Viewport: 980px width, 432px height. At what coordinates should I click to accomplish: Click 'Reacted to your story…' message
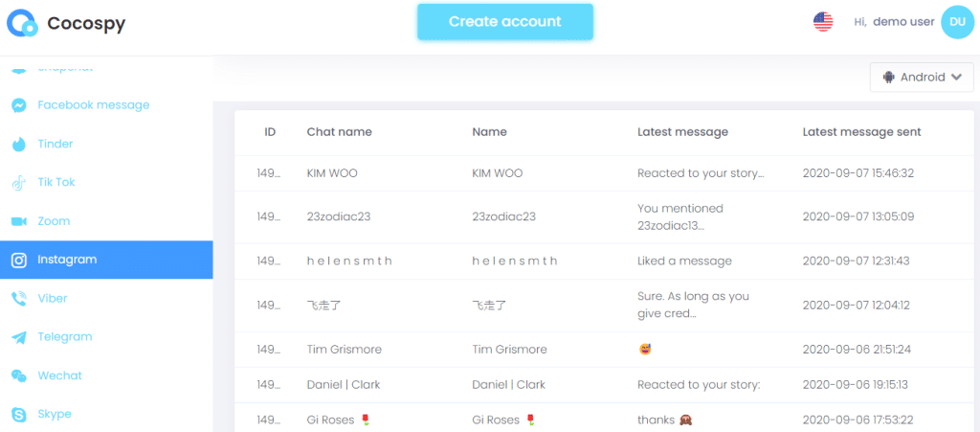pos(701,173)
